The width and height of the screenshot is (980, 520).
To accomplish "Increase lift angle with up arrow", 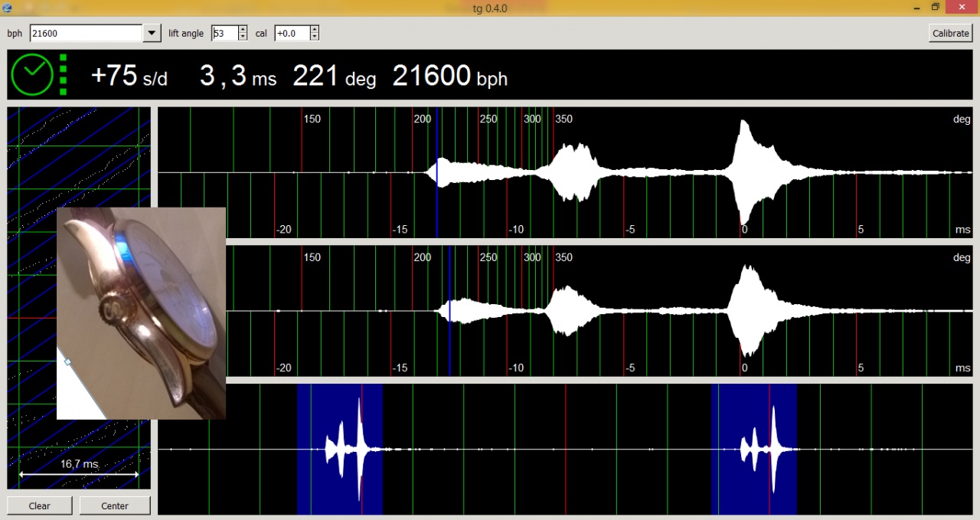I will 243,30.
